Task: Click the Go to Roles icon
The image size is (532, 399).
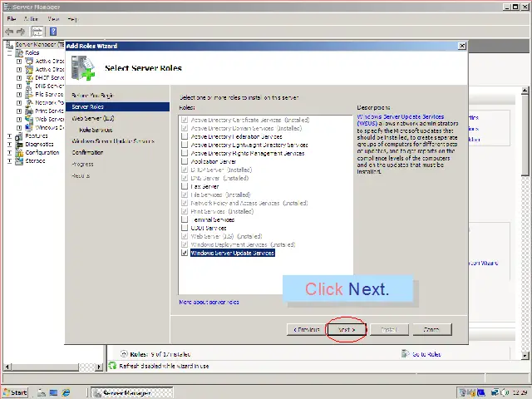Action: click(405, 354)
